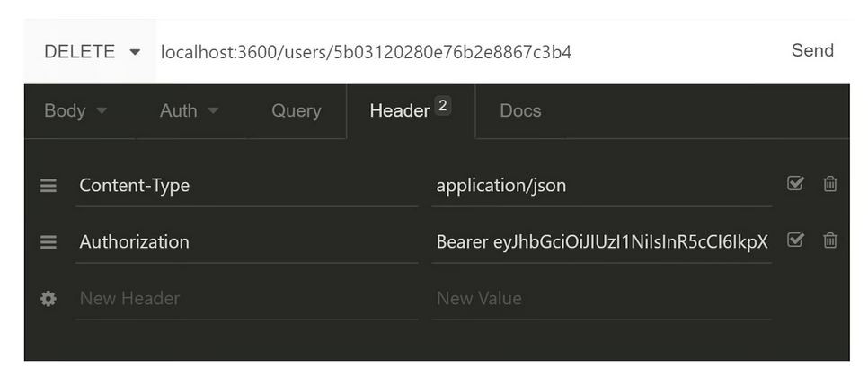Screen dimensions: 868x376
Task: Switch to the Docs tab
Action: point(520,111)
